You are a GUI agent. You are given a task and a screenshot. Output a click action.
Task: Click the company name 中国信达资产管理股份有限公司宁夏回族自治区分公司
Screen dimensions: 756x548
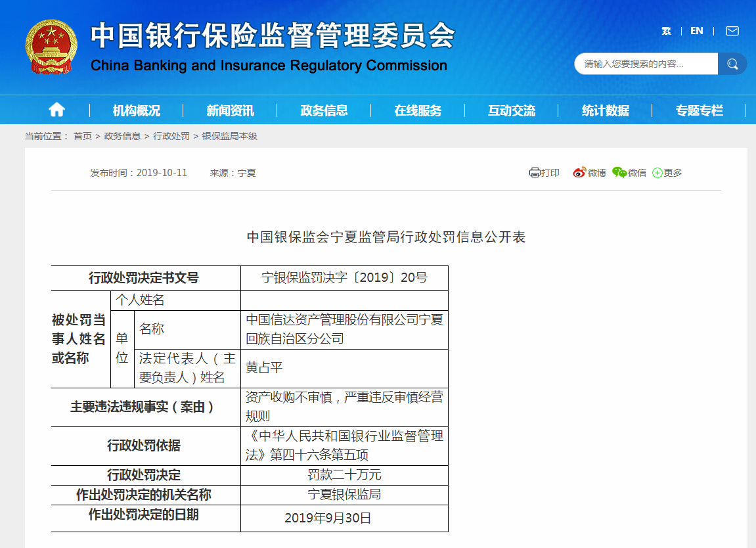coord(344,329)
